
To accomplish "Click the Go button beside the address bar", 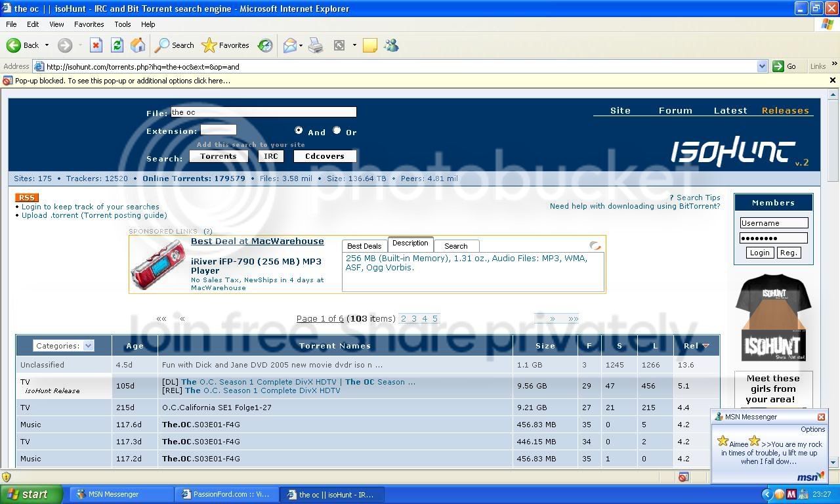I will tap(785, 66).
